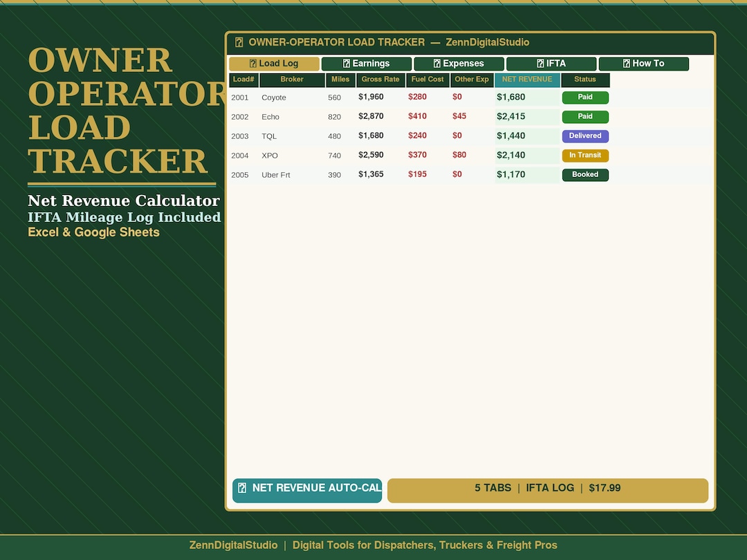Click the $1,170 net revenue cell
Image resolution: width=747 pixels, height=560 pixels.
pyautogui.click(x=527, y=175)
